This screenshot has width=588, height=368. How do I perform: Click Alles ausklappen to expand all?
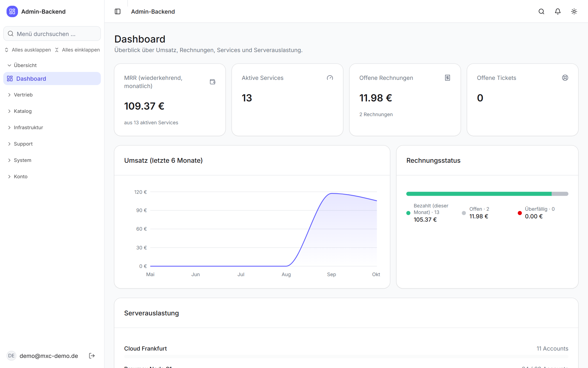pos(28,50)
